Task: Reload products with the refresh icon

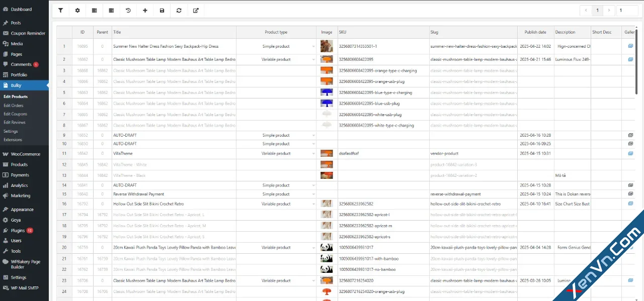Action: pos(179,10)
